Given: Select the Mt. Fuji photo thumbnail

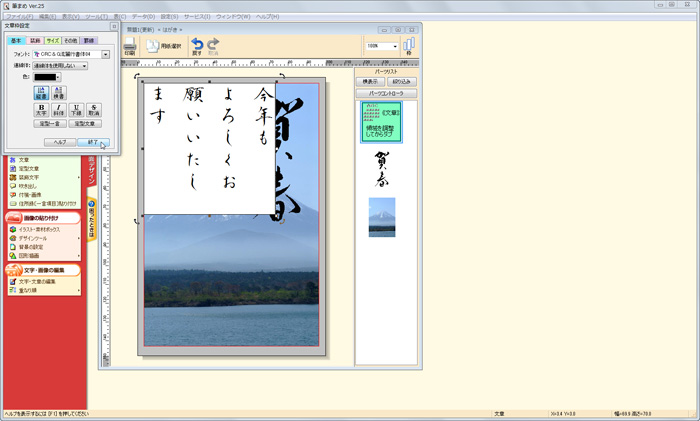Looking at the screenshot, I should tap(382, 216).
